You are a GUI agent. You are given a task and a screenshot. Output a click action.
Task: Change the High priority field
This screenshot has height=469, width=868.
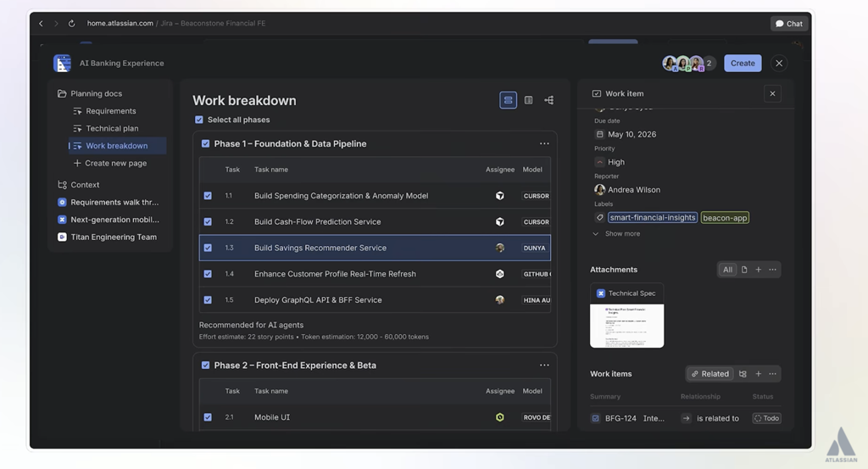pos(609,162)
